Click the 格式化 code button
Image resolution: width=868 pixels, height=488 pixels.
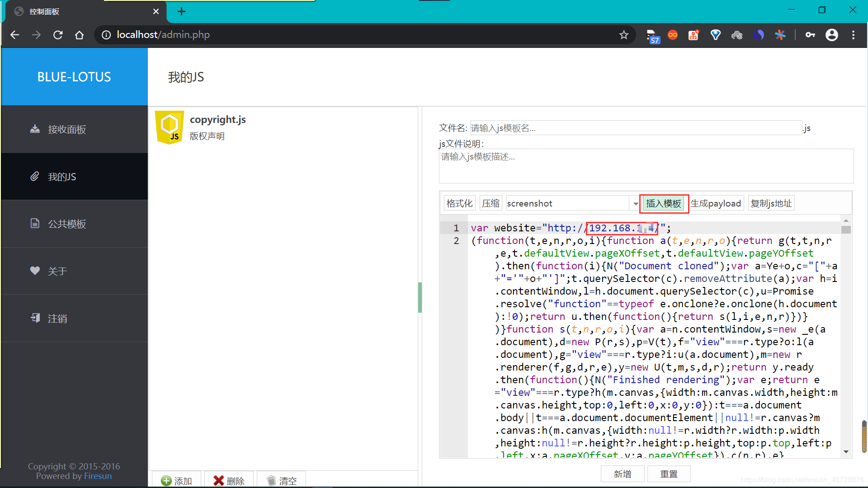[x=459, y=204]
